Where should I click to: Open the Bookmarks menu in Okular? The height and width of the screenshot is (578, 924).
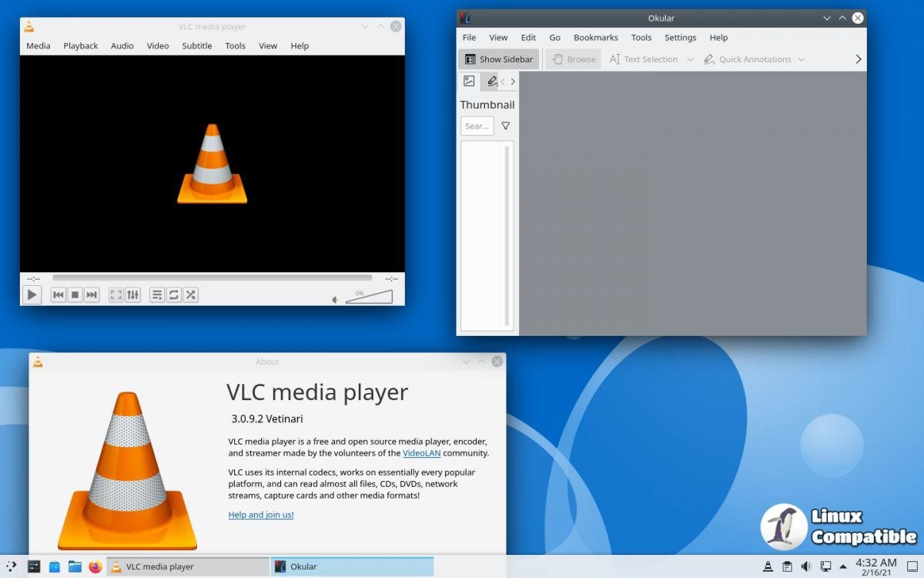pos(595,37)
